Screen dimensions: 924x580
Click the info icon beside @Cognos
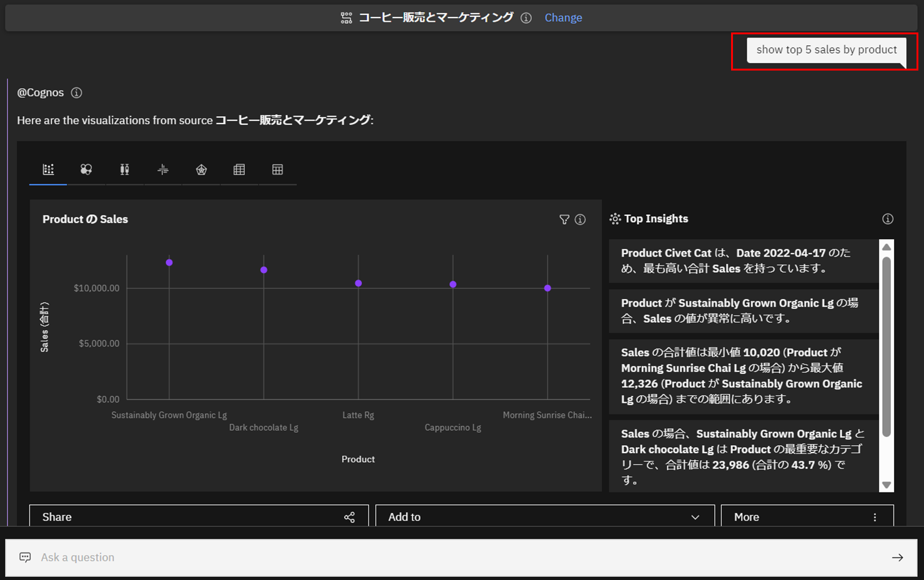tap(77, 92)
